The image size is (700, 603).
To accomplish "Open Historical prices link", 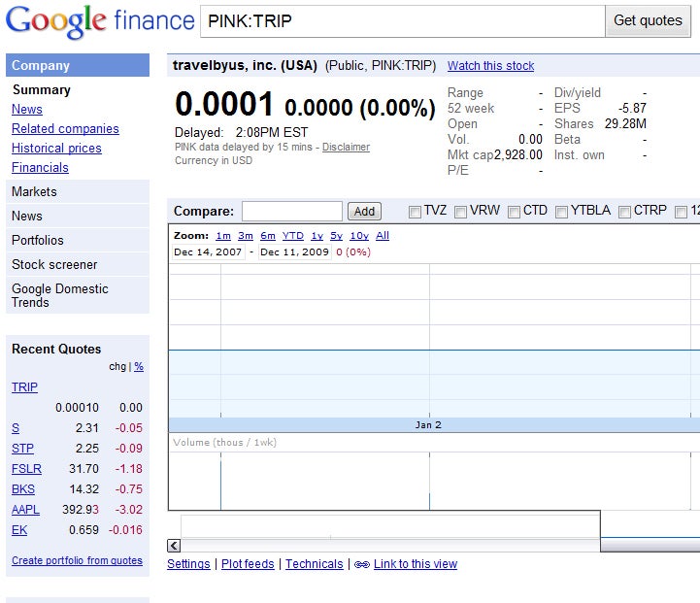I will tap(56, 149).
